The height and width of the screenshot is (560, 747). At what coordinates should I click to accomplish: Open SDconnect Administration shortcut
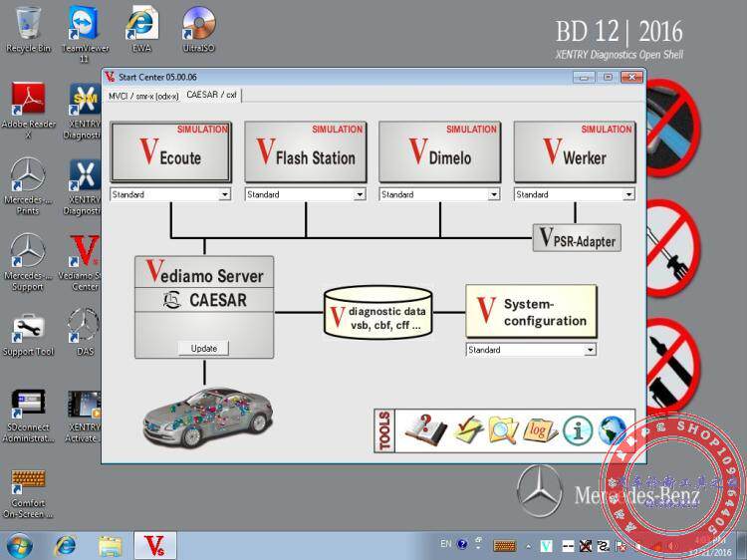28,416
